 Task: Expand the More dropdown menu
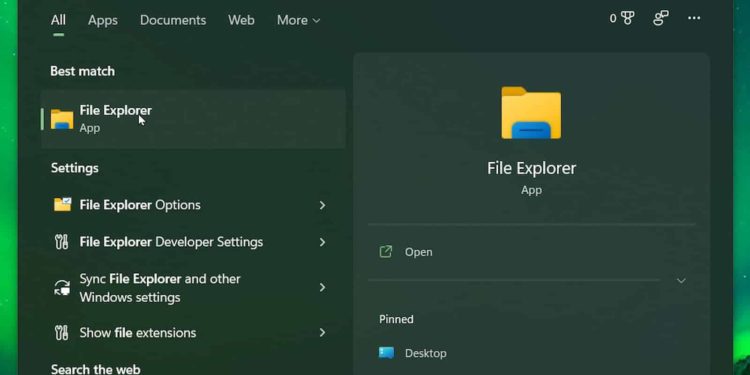point(298,20)
